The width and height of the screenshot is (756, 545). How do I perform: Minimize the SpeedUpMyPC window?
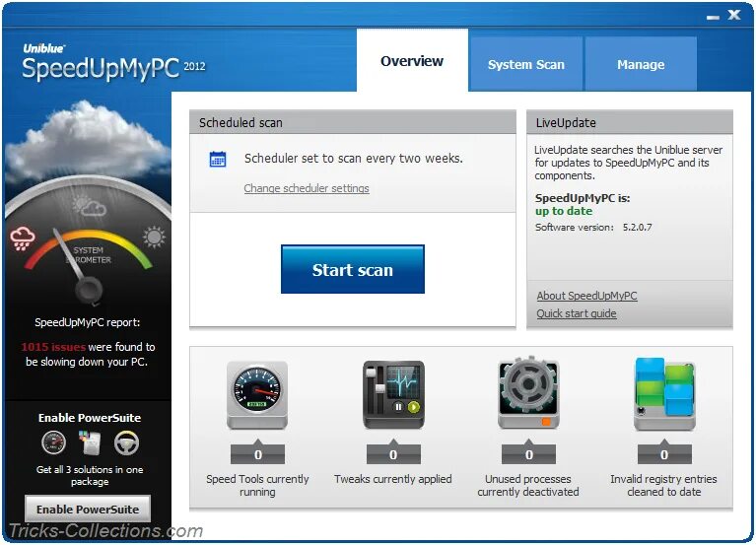(x=713, y=17)
